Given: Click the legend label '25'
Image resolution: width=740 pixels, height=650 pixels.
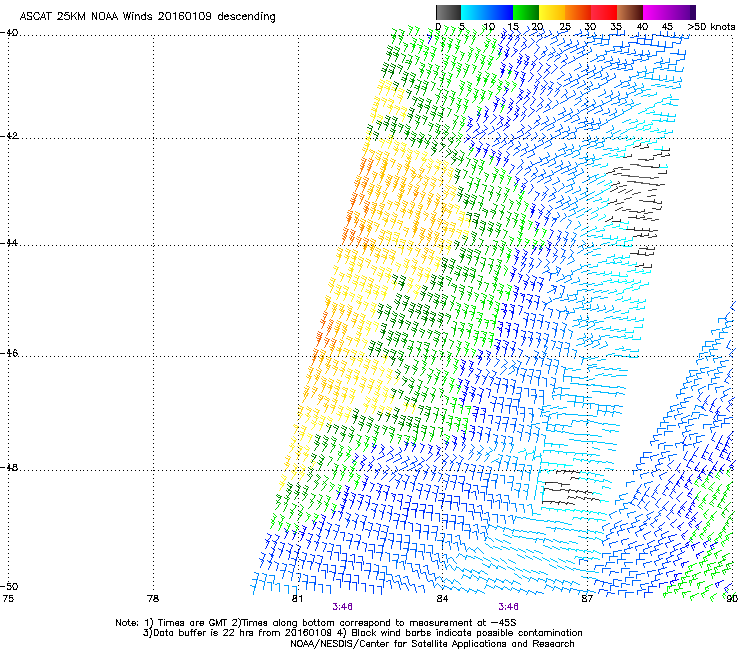Looking at the screenshot, I should [x=565, y=27].
